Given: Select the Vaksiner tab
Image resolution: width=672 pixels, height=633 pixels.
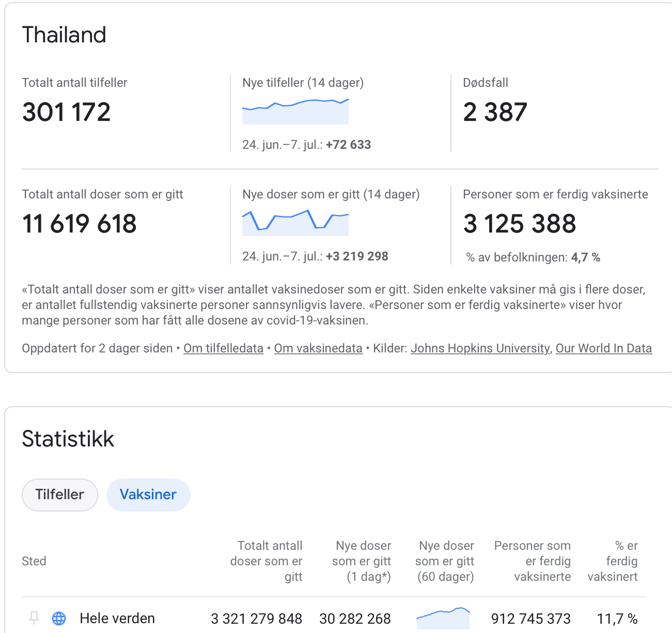Looking at the screenshot, I should click(148, 495).
